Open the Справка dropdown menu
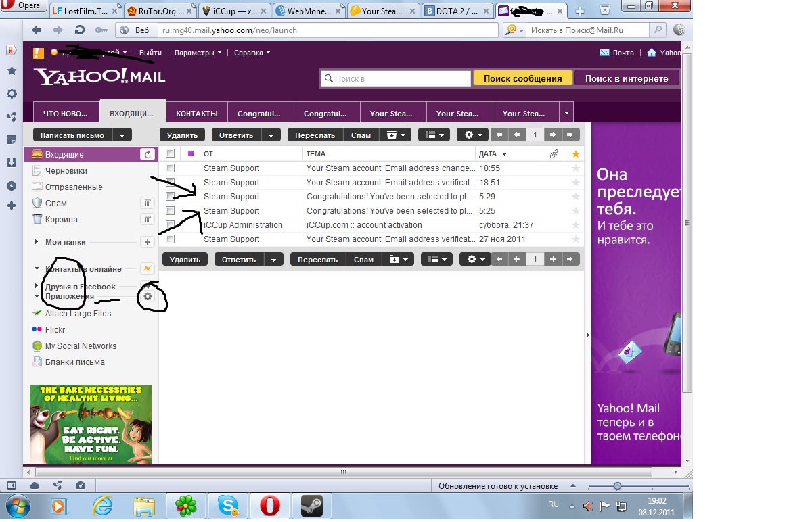 click(252, 53)
